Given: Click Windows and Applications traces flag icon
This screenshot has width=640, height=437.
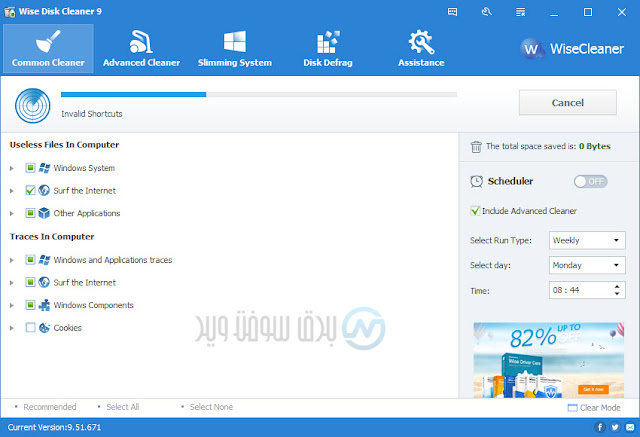Looking at the screenshot, I should click(44, 260).
